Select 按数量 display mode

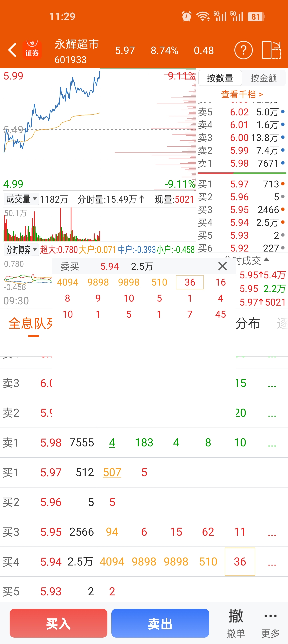coord(220,78)
